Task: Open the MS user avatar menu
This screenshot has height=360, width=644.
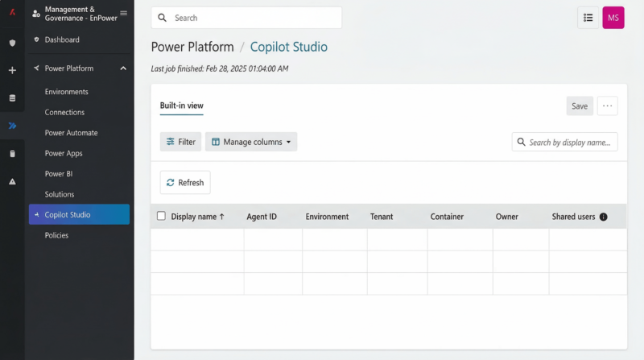Action: click(613, 18)
